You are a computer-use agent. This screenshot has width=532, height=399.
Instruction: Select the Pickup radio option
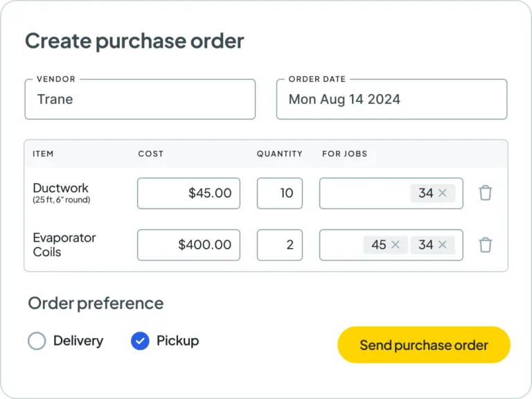(x=140, y=341)
